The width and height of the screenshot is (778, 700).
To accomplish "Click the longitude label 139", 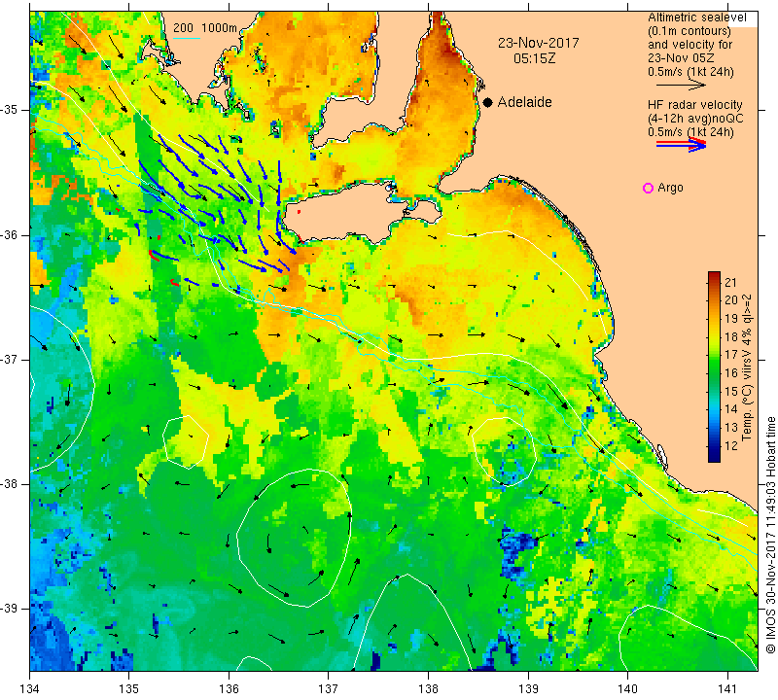I will click(x=528, y=688).
